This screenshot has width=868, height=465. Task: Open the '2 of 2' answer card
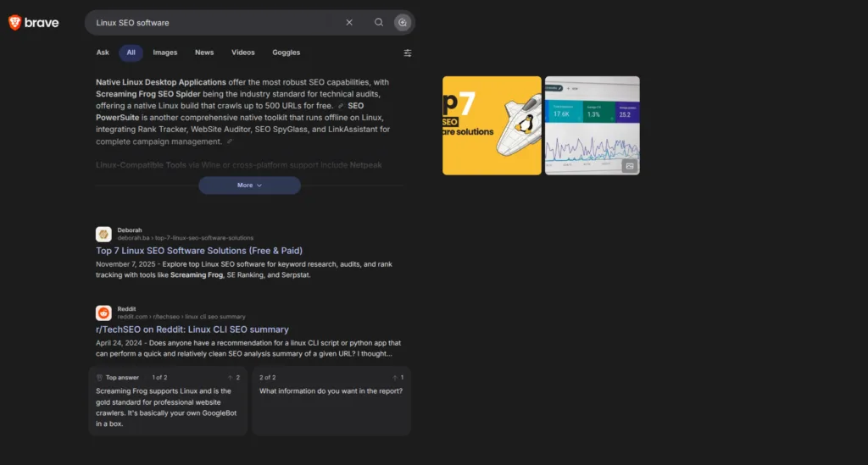click(x=331, y=401)
